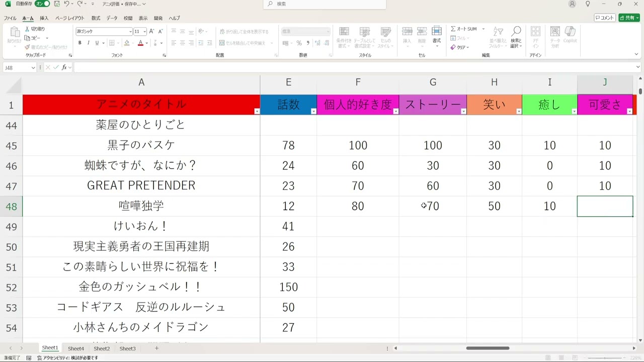Open Find & Select magnifier icon
This screenshot has width=644, height=362.
click(x=516, y=33)
